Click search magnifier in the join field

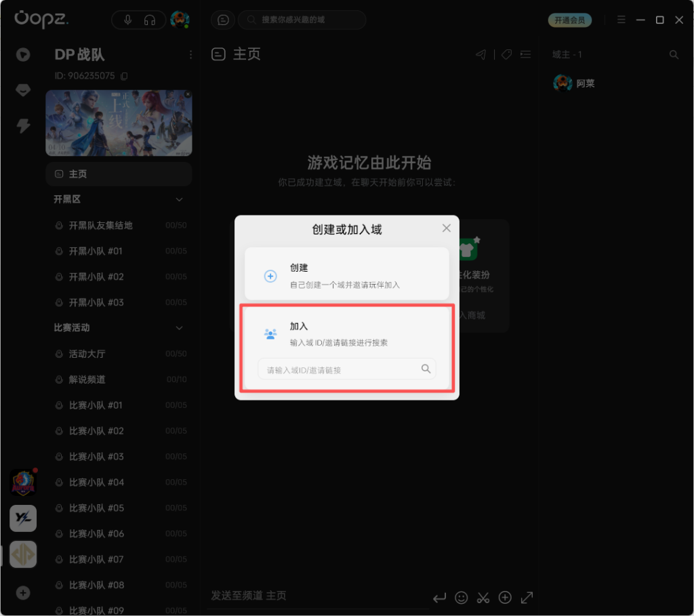tap(426, 369)
